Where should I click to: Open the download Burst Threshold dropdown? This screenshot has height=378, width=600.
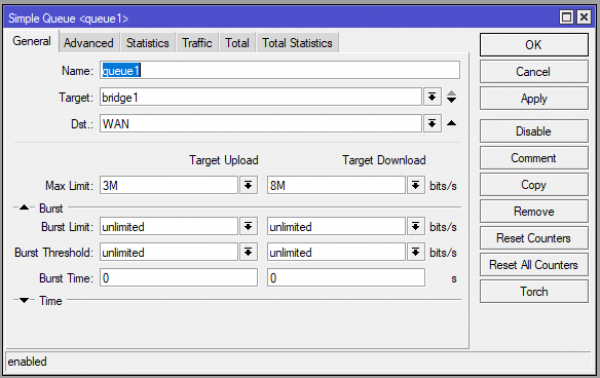pyautogui.click(x=416, y=252)
